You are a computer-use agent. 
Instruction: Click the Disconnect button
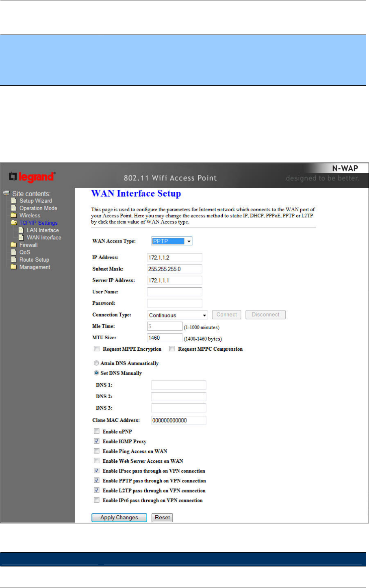coord(265,315)
